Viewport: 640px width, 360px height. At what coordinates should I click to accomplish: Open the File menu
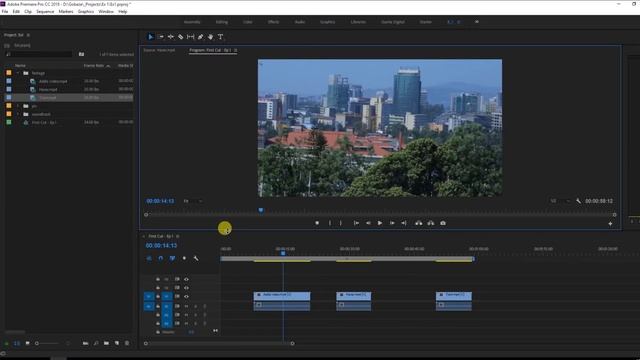(5, 11)
